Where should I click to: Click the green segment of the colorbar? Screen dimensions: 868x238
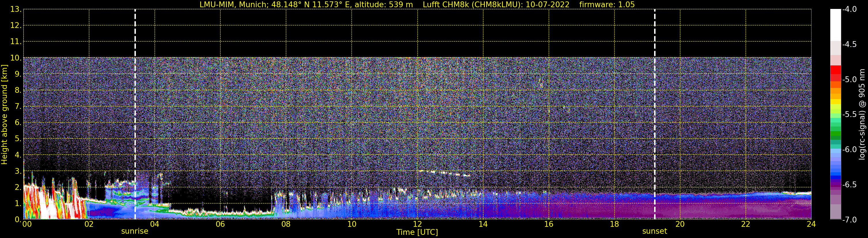click(836, 133)
